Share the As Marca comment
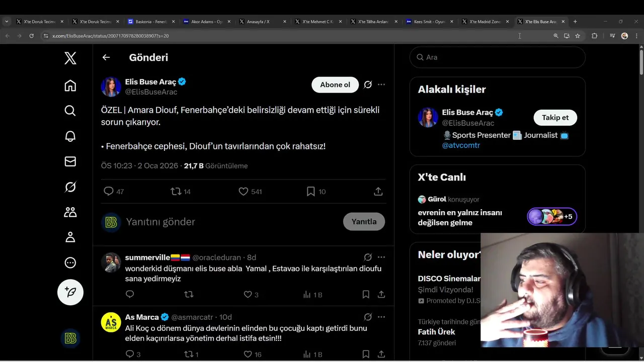The height and width of the screenshot is (362, 644). (x=381, y=354)
